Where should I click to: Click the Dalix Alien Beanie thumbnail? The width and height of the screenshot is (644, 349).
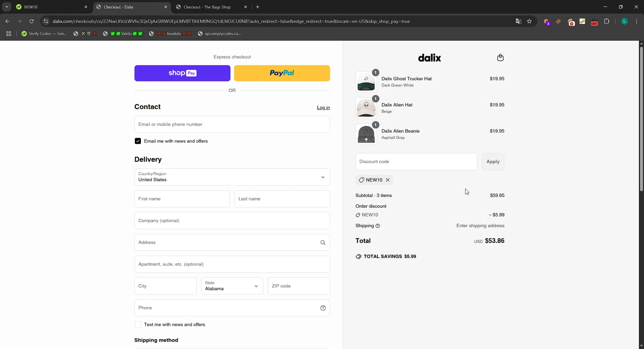[366, 134]
